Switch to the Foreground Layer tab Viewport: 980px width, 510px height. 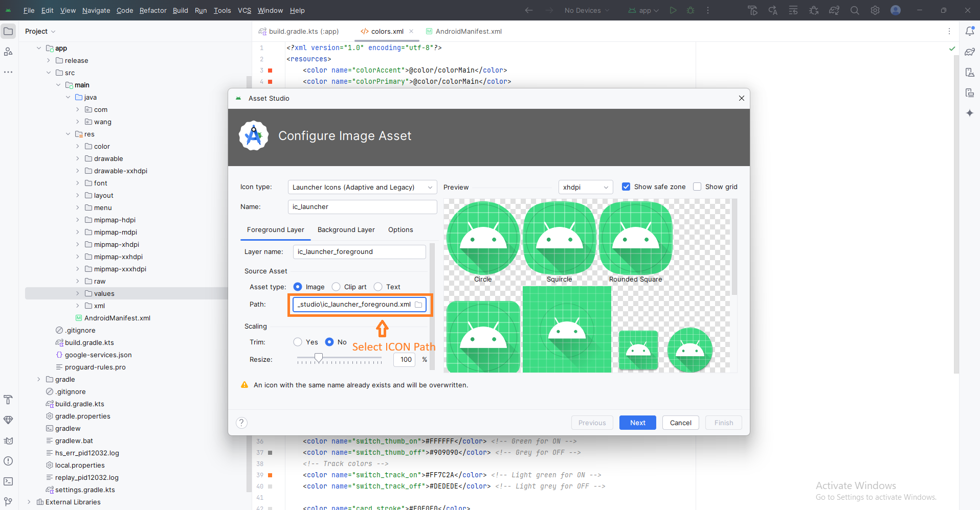click(276, 230)
